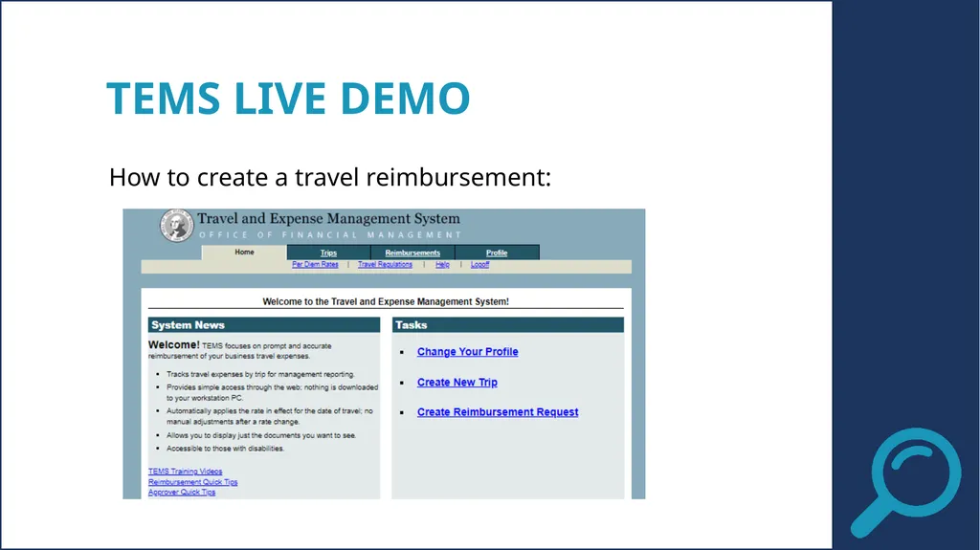The height and width of the screenshot is (550, 980).
Task: Go to the Profile tab
Action: click(497, 253)
